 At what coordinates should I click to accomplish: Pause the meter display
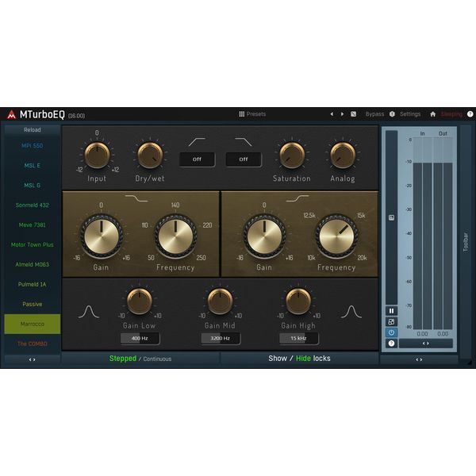point(391,311)
